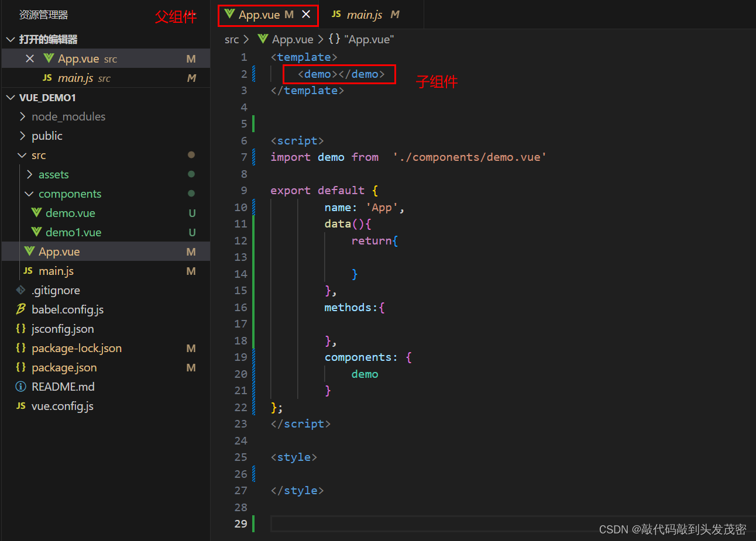Click JS icon in open editors main.js row
Image resolution: width=756 pixels, height=541 pixels.
pyautogui.click(x=47, y=78)
